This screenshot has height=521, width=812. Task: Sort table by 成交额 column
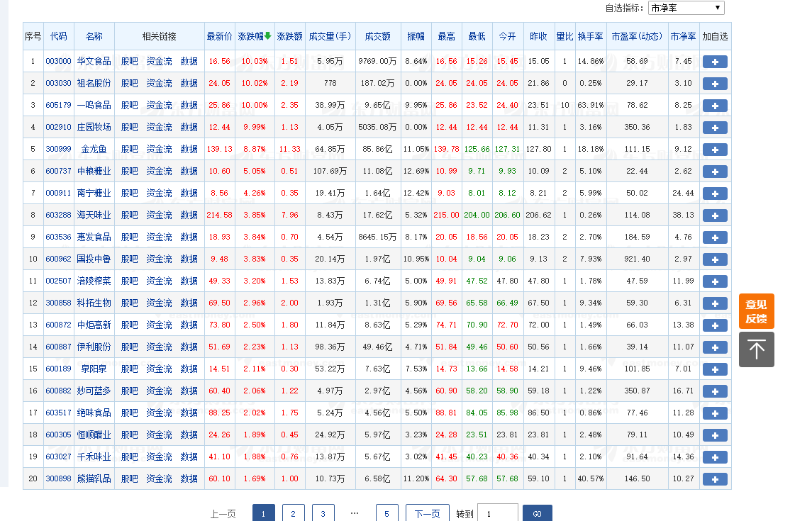point(377,36)
